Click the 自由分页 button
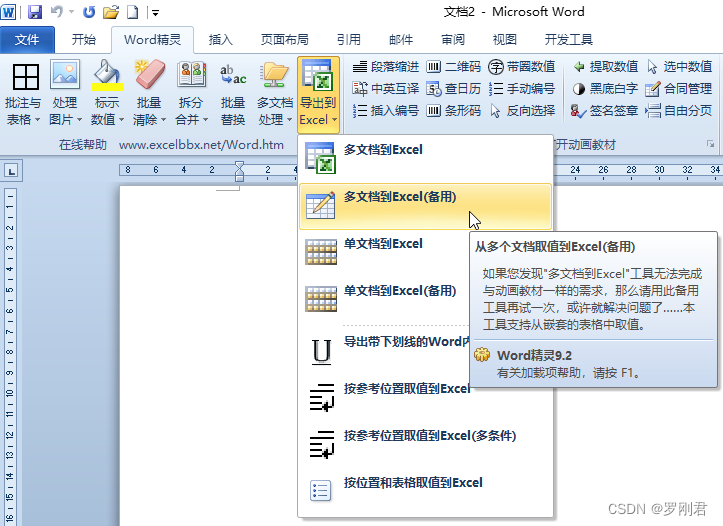The width and height of the screenshot is (723, 526). pyautogui.click(x=679, y=111)
